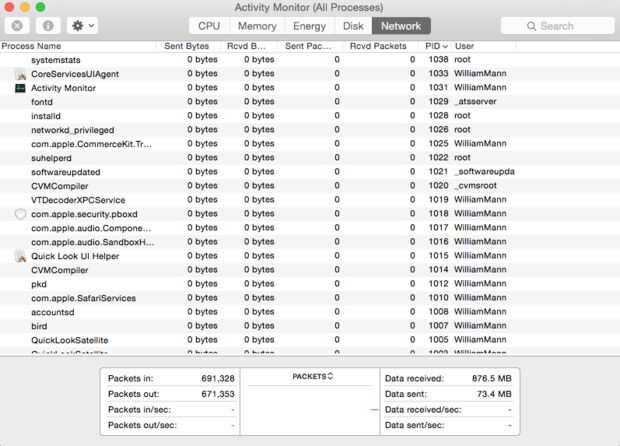Select the networkd_privileged process
The image size is (620, 446).
[310, 130]
